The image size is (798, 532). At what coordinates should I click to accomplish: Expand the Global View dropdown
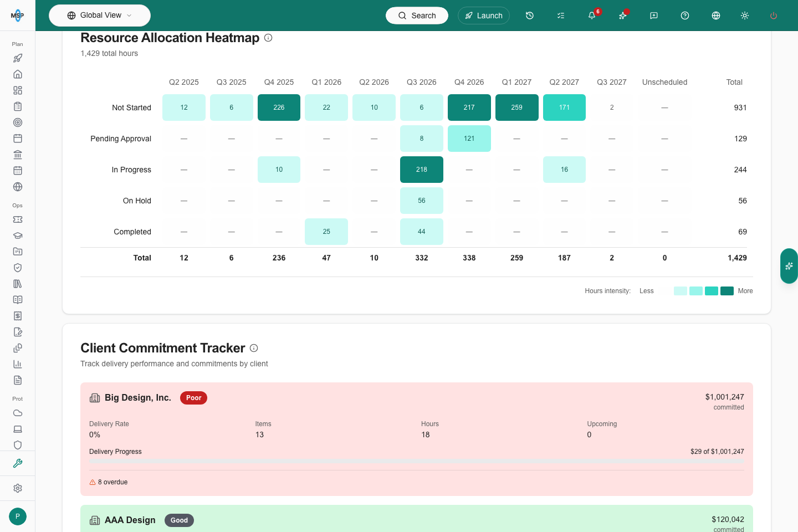pyautogui.click(x=100, y=16)
